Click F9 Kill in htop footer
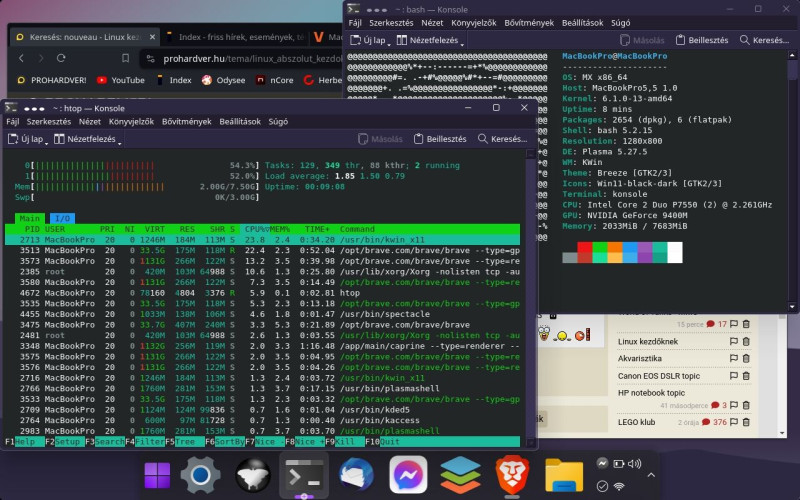Image resolution: width=800 pixels, height=500 pixels. 345,442
